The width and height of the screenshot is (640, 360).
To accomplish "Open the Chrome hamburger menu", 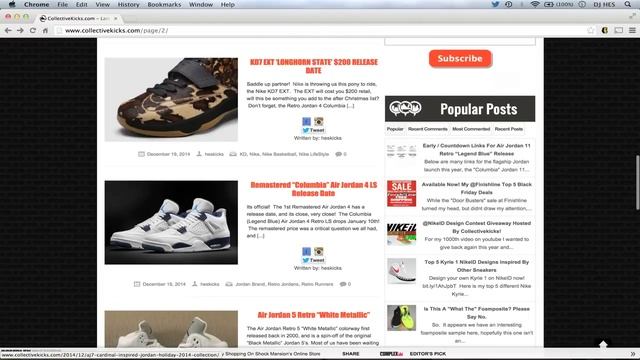I will (632, 31).
